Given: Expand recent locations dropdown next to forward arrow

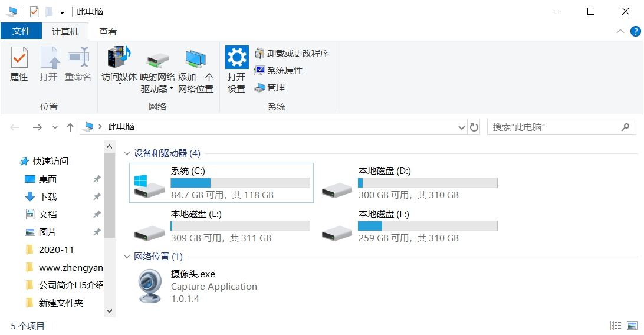Looking at the screenshot, I should pyautogui.click(x=55, y=127).
